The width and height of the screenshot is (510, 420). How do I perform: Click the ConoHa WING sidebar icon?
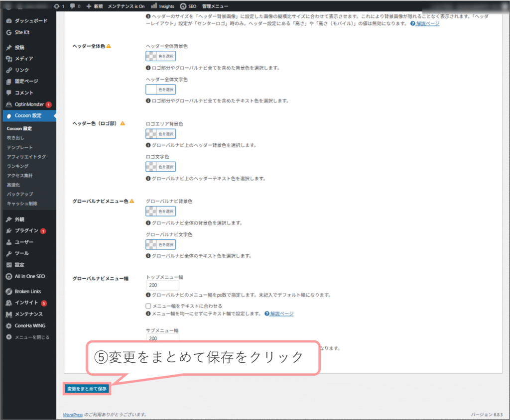pos(8,325)
